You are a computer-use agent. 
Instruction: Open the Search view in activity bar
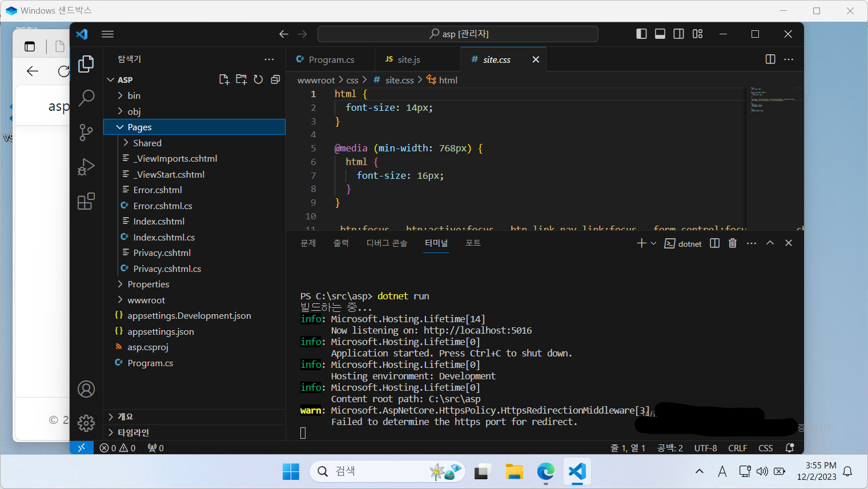[86, 98]
